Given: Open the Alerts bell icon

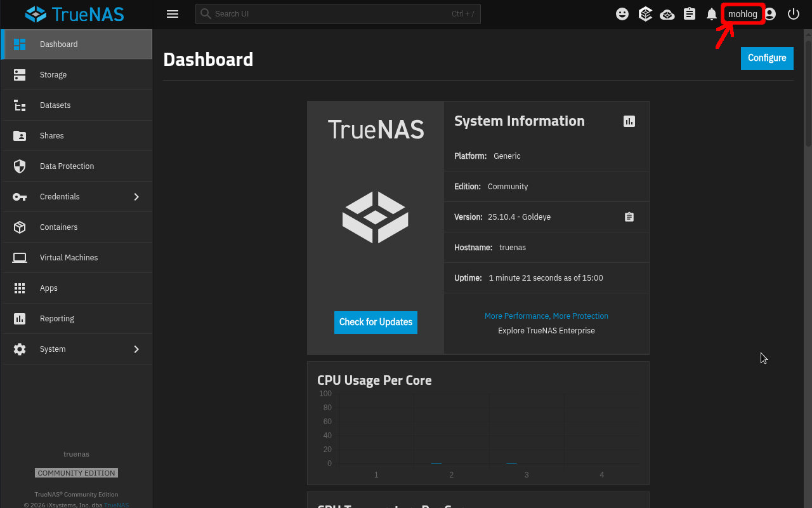Looking at the screenshot, I should tap(712, 14).
